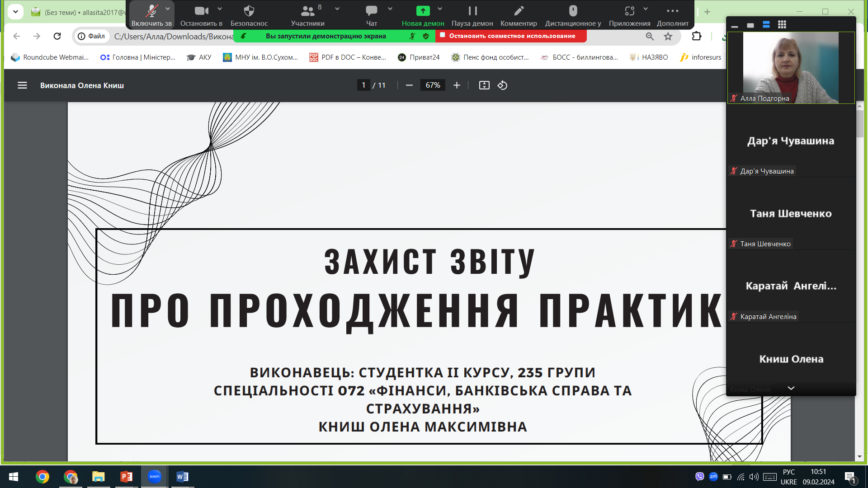Stop video with camera icon

point(201,15)
